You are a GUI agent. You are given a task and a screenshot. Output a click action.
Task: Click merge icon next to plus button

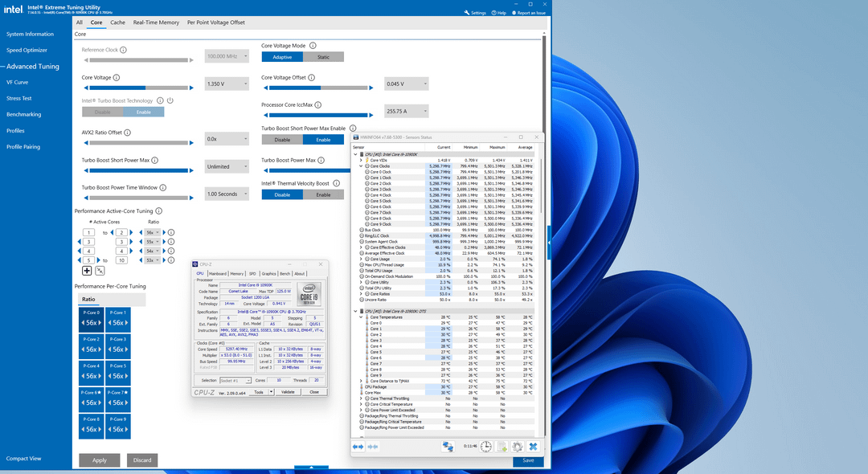100,271
